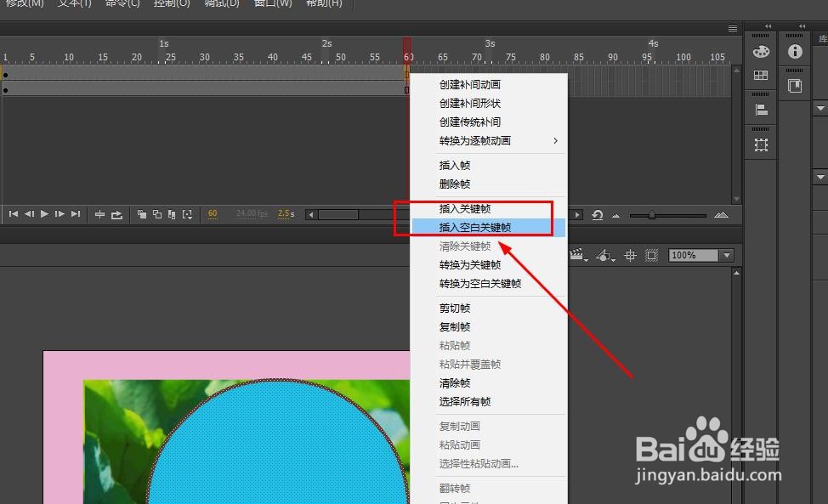828x504 pixels.
Task: Reset timeline zoom to default level
Action: 598,215
